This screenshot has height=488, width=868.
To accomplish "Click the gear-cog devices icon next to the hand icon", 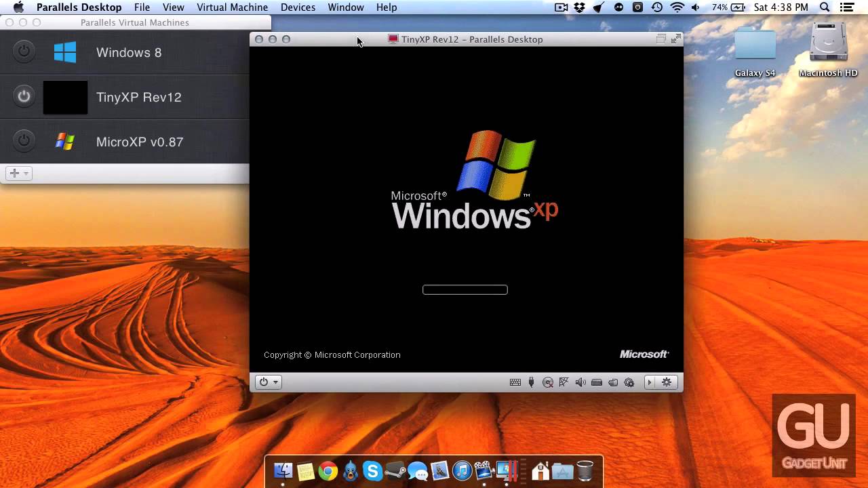I will coord(629,382).
